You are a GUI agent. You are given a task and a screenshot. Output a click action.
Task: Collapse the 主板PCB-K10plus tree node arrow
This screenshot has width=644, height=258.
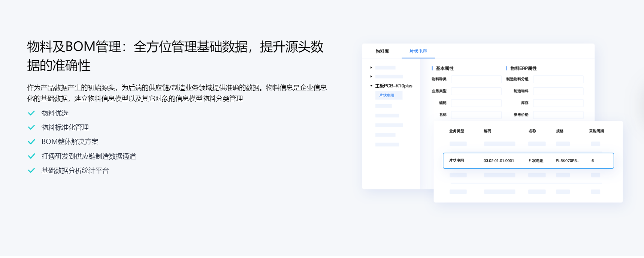click(371, 86)
